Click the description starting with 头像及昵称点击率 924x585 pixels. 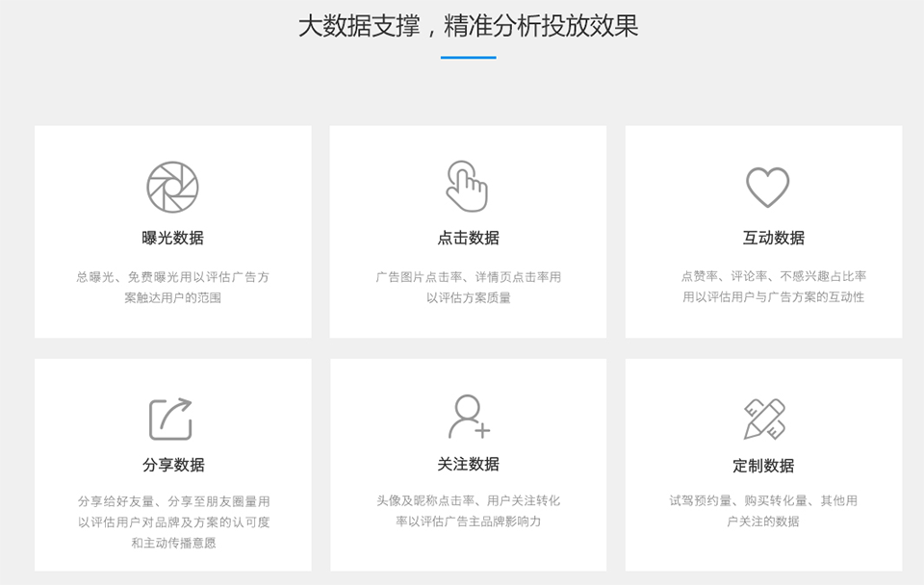[x=468, y=511]
